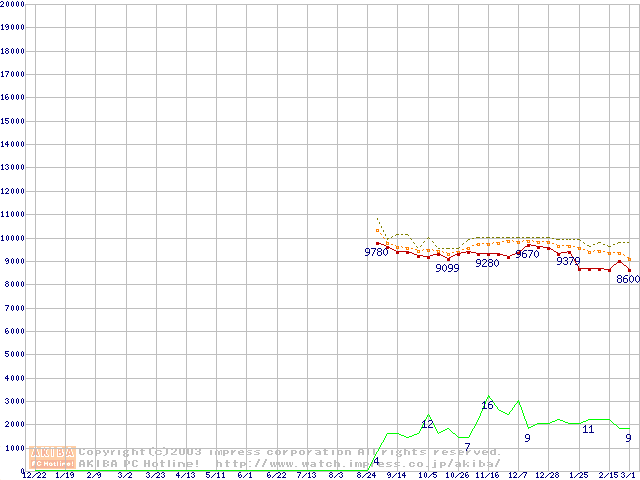Click the green line label 7
The image size is (640, 480).
pos(467,445)
